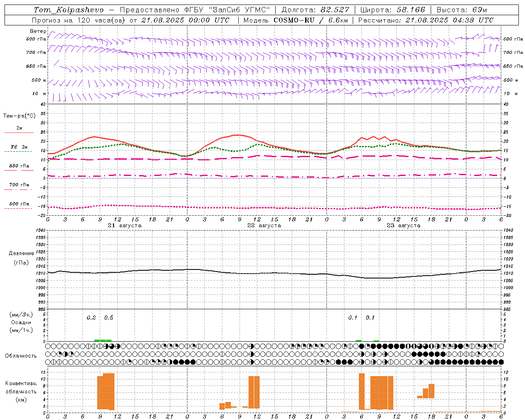Click the text "Предоставлено ФГБУ ЗапСиб УГМС"
The image size is (525, 420).
pyautogui.click(x=195, y=10)
